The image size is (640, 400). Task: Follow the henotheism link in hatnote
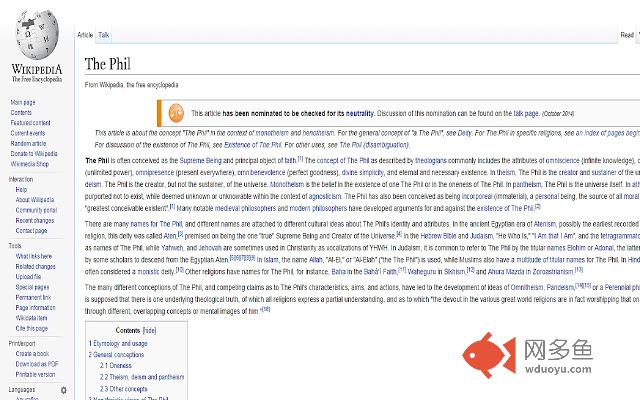(x=318, y=133)
